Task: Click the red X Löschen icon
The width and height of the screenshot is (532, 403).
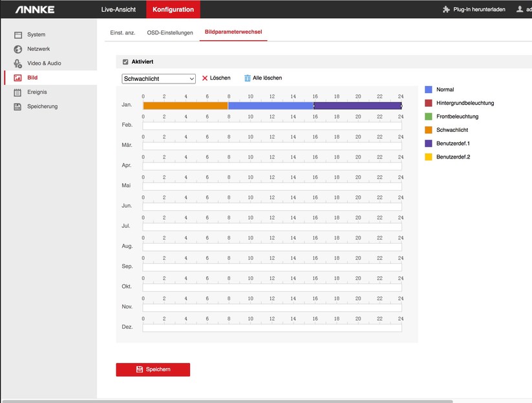Action: pyautogui.click(x=205, y=78)
